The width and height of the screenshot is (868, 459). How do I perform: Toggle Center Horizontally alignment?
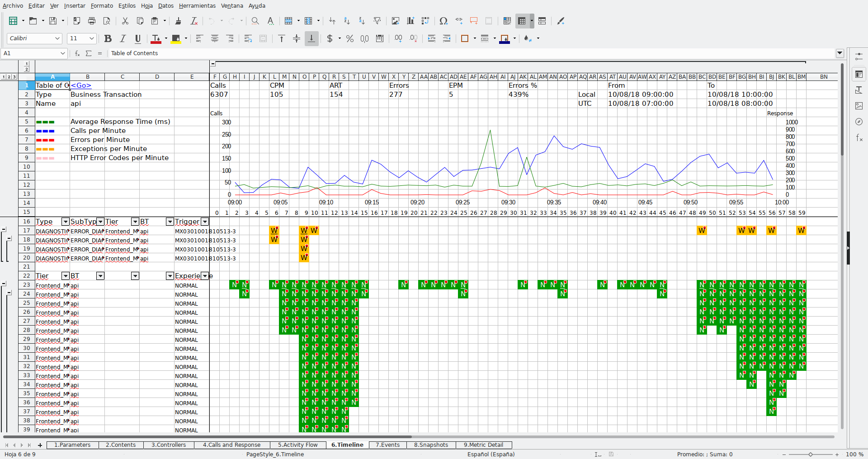coord(215,38)
